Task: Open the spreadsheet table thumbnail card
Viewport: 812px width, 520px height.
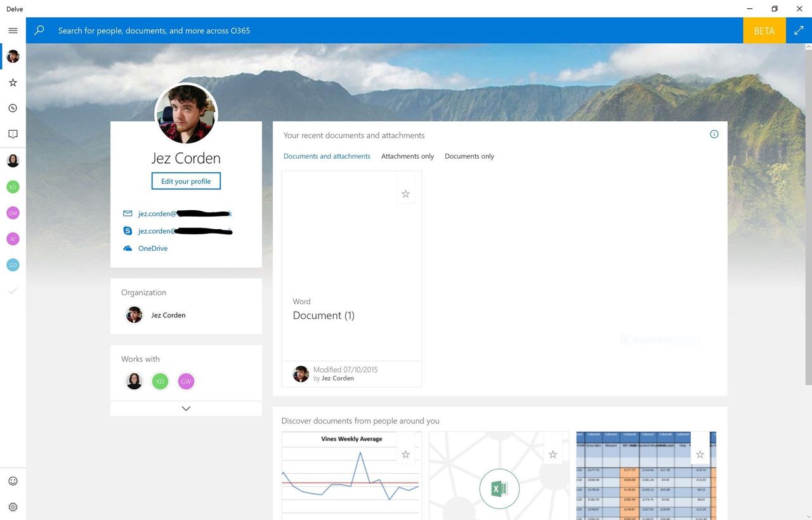Action: 646,476
